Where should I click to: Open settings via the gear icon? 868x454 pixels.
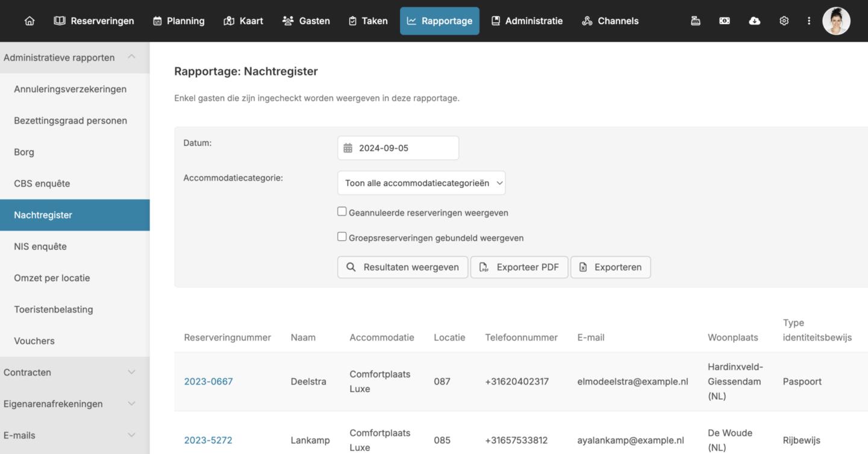[784, 21]
